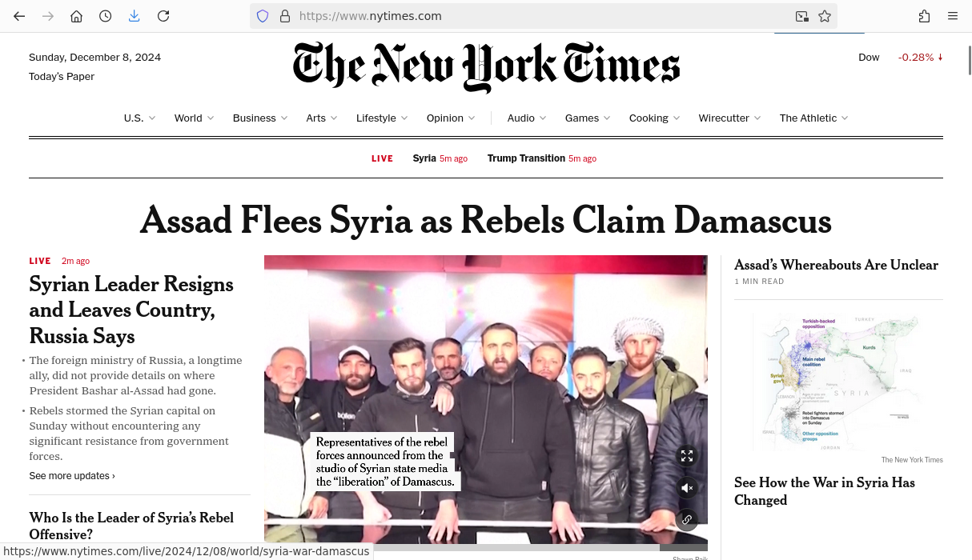The width and height of the screenshot is (972, 560).
Task: Click the See more updates link
Action: (x=72, y=476)
